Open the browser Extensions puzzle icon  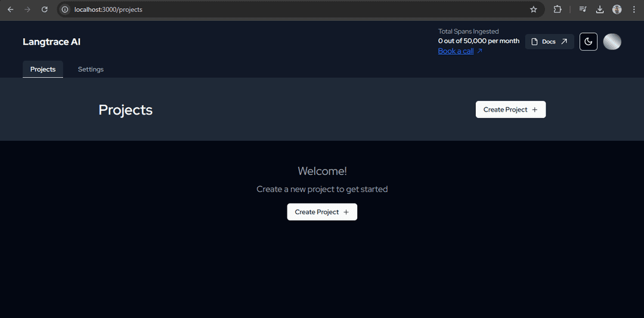pyautogui.click(x=558, y=10)
